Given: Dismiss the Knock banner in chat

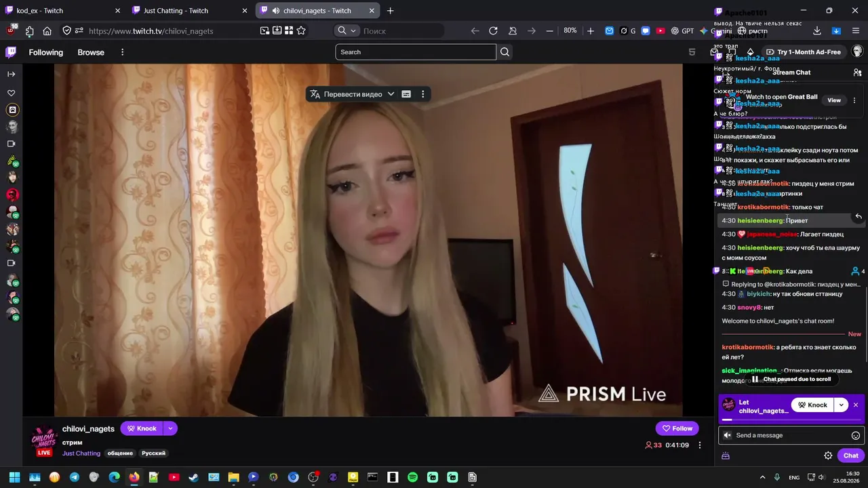Looking at the screenshot, I should click(856, 405).
